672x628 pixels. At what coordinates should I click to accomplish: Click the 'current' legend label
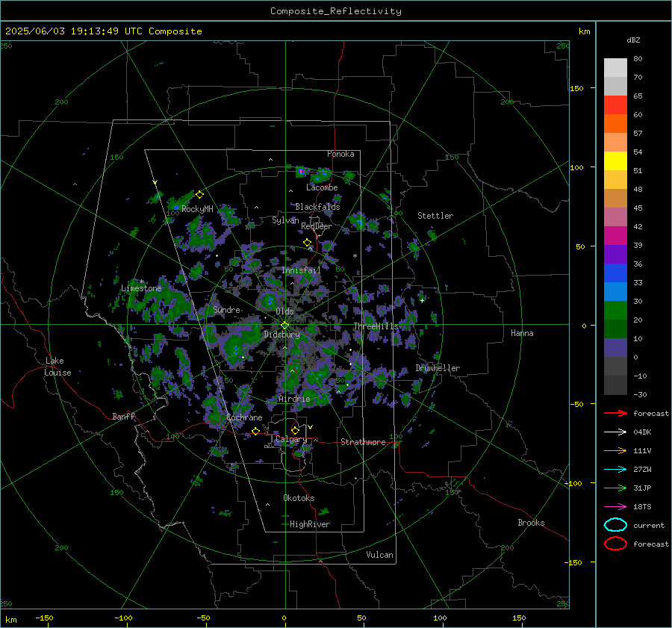[649, 525]
